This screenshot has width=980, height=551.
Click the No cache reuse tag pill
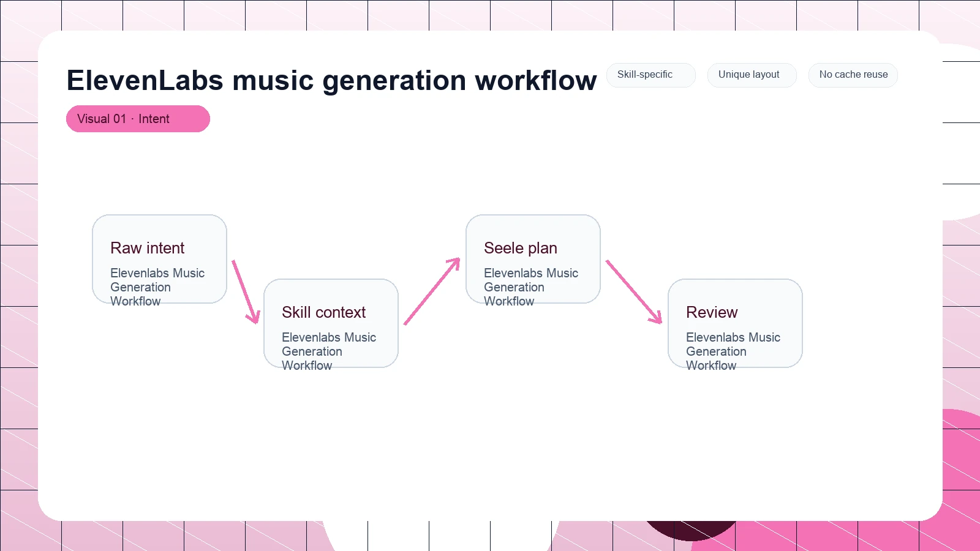point(853,75)
